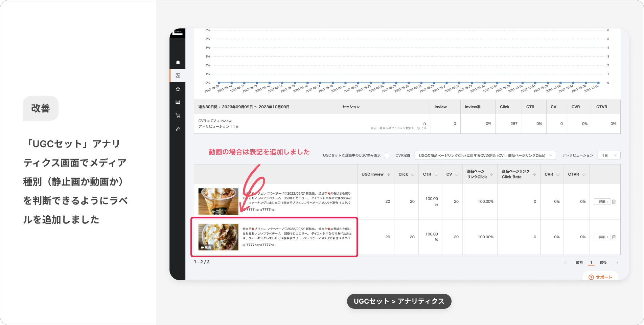Viewport: 644px width, 325px height.
Task: Open the home icon in the sidebar
Action: click(178, 62)
